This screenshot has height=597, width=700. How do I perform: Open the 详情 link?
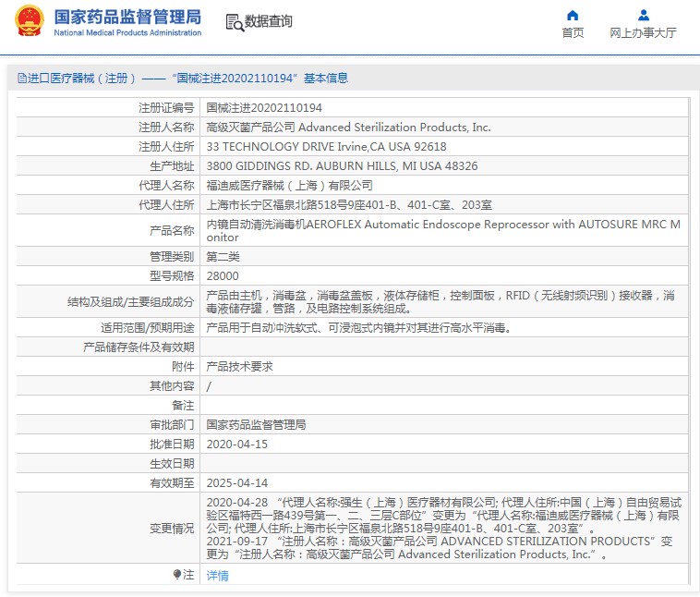click(x=217, y=575)
